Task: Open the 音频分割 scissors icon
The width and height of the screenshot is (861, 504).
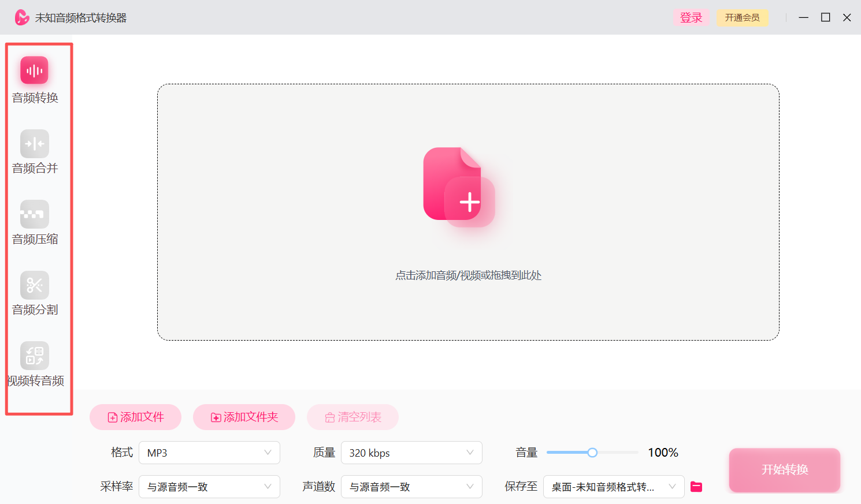Action: coord(34,285)
